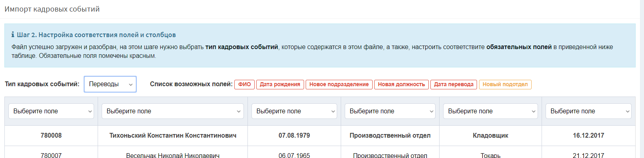Click the Новая должность field tag
Screen dimensions: 644x158
[x=401, y=85]
